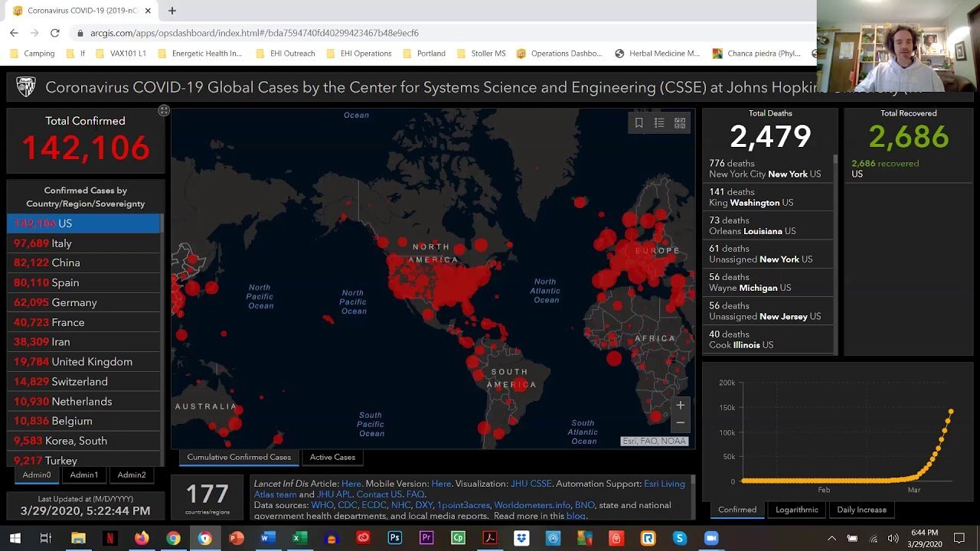Zoom out on the map
980x551 pixels.
[x=680, y=422]
